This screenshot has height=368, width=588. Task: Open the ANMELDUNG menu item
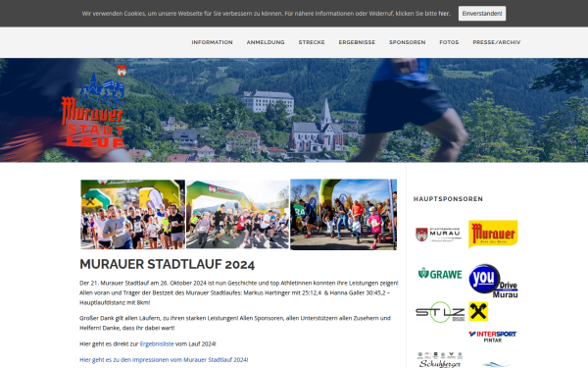pos(266,42)
